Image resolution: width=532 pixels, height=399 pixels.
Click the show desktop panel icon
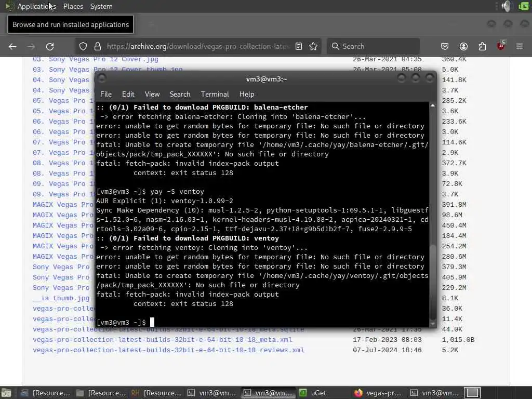(x=6, y=393)
